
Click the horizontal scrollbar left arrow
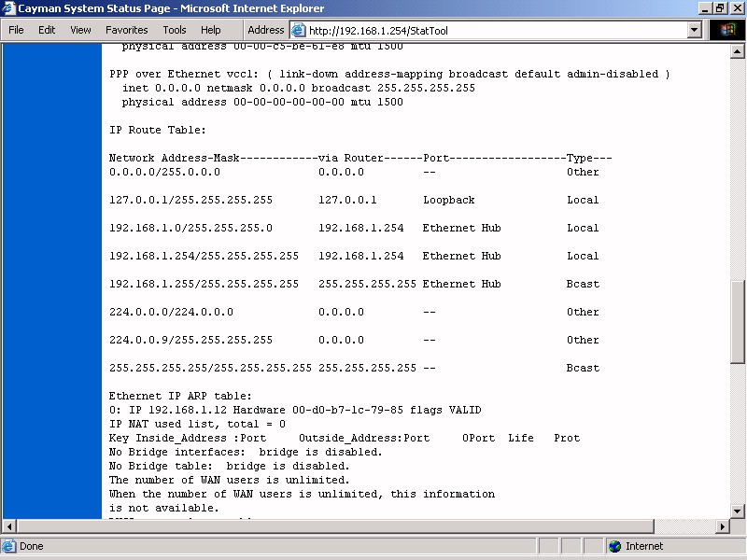tap(9, 526)
